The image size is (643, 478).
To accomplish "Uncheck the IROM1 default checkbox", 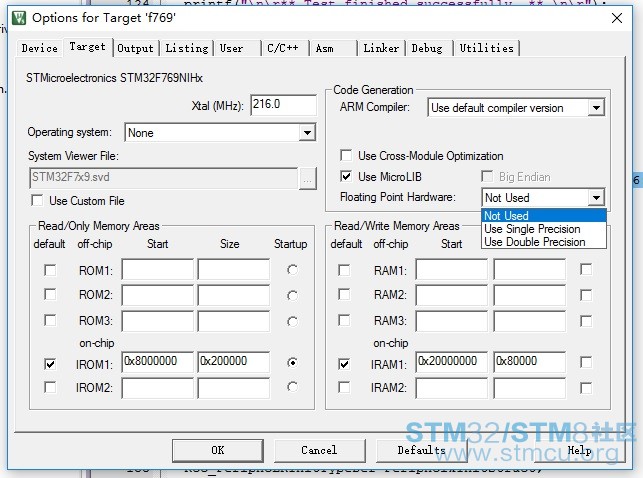I will (x=50, y=364).
